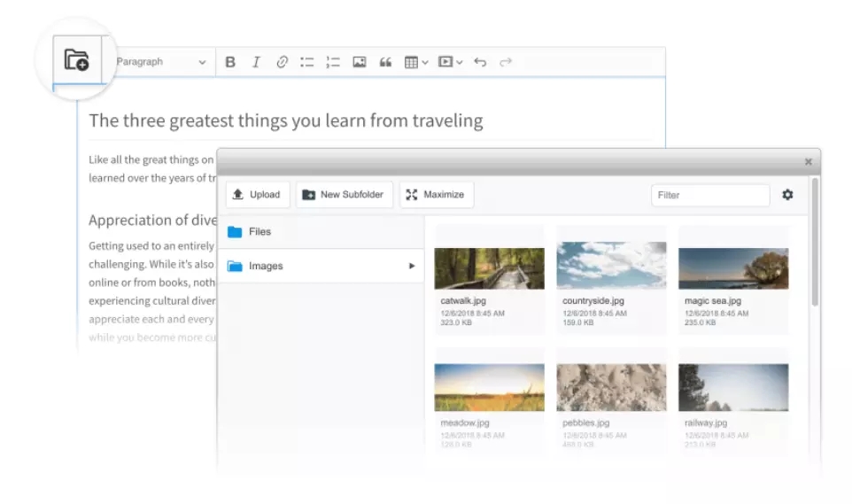Click into the Filter input field
Image resolution: width=852 pixels, height=504 pixels.
coord(709,195)
